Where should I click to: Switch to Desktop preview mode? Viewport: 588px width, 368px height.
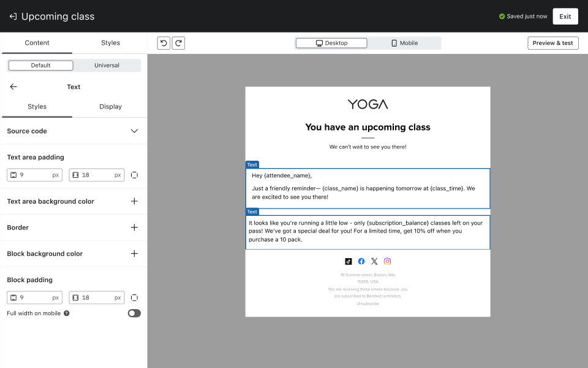tap(331, 43)
